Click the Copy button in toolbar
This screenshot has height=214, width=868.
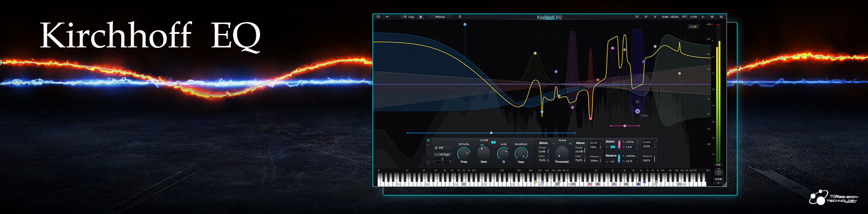[411, 17]
